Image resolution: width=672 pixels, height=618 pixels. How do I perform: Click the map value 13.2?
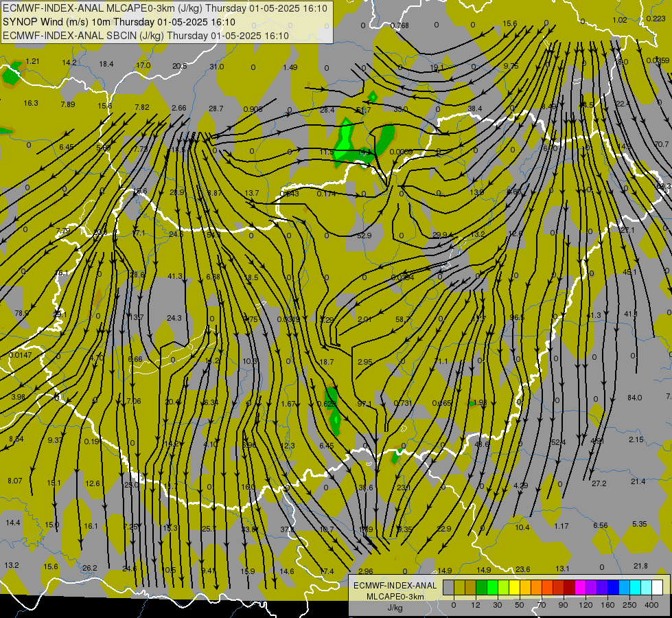click(12, 565)
